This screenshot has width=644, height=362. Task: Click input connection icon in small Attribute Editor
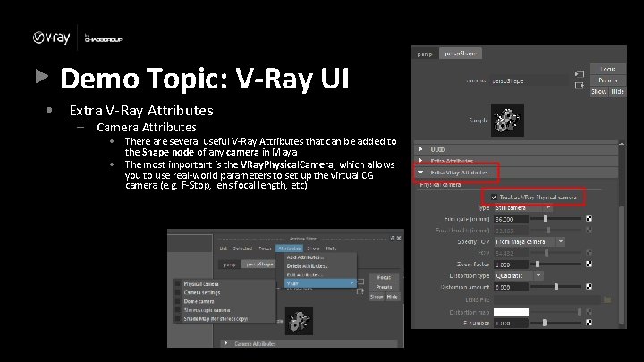click(x=360, y=282)
